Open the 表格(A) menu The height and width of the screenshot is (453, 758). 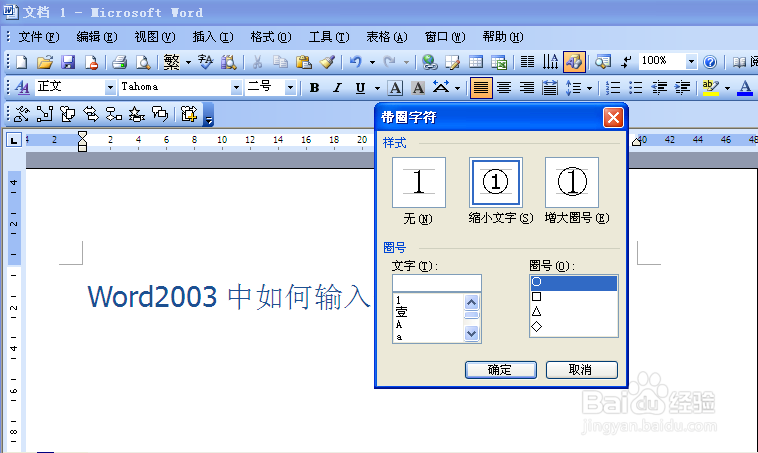387,37
